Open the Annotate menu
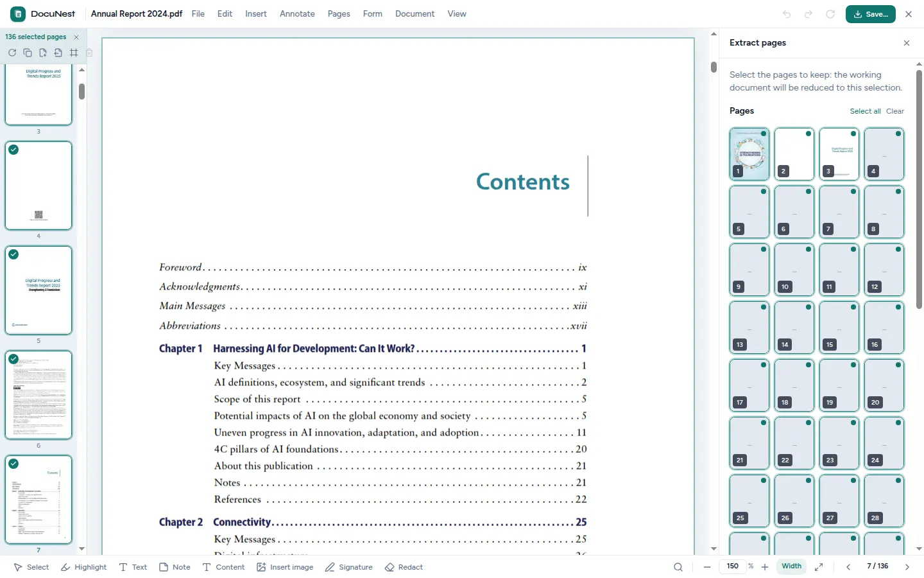 [297, 13]
